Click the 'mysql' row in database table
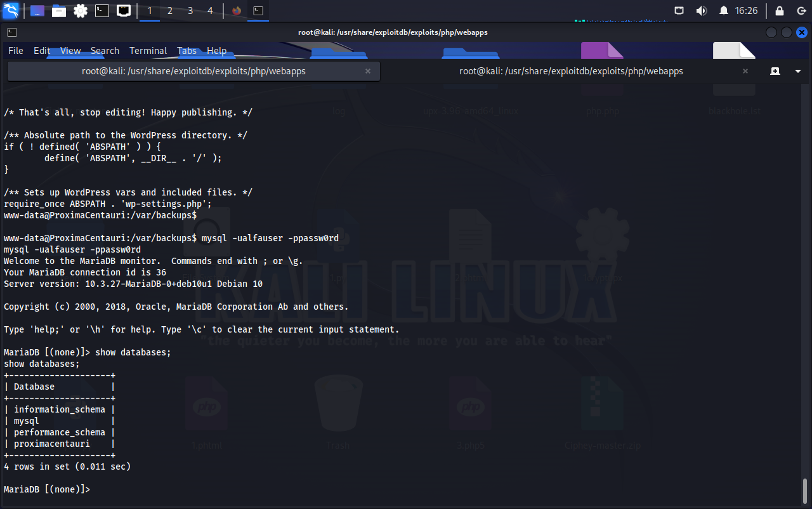 point(60,421)
